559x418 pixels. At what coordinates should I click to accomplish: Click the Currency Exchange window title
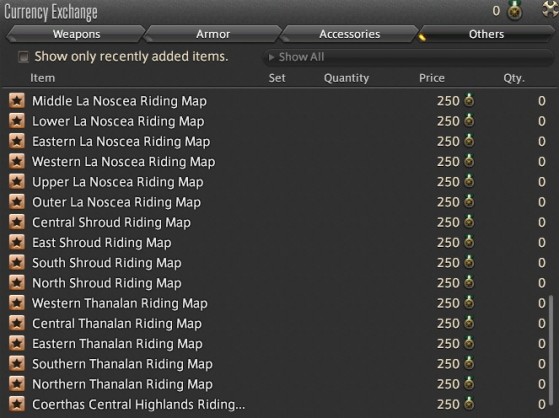click(x=51, y=12)
